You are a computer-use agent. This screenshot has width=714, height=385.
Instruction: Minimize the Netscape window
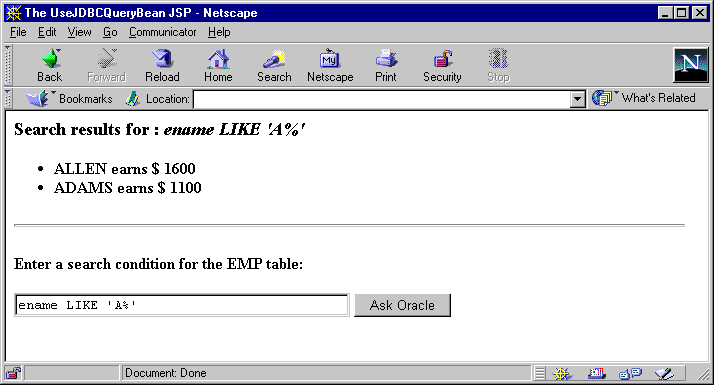(x=665, y=13)
